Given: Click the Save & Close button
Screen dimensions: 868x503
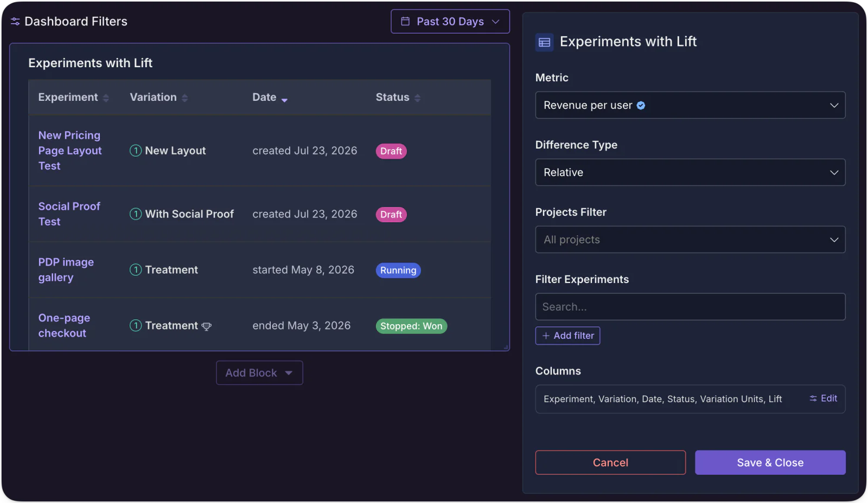Looking at the screenshot, I should click(x=770, y=462).
